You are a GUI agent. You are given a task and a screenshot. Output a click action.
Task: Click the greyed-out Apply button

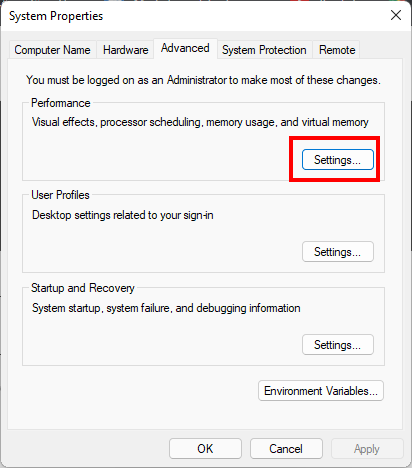367,449
